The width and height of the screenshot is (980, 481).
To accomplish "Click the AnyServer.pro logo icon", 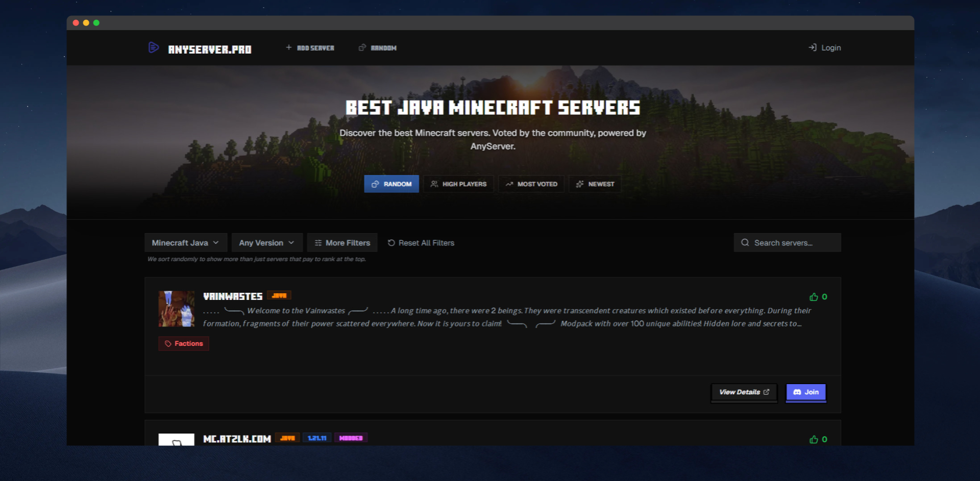I will click(x=153, y=47).
